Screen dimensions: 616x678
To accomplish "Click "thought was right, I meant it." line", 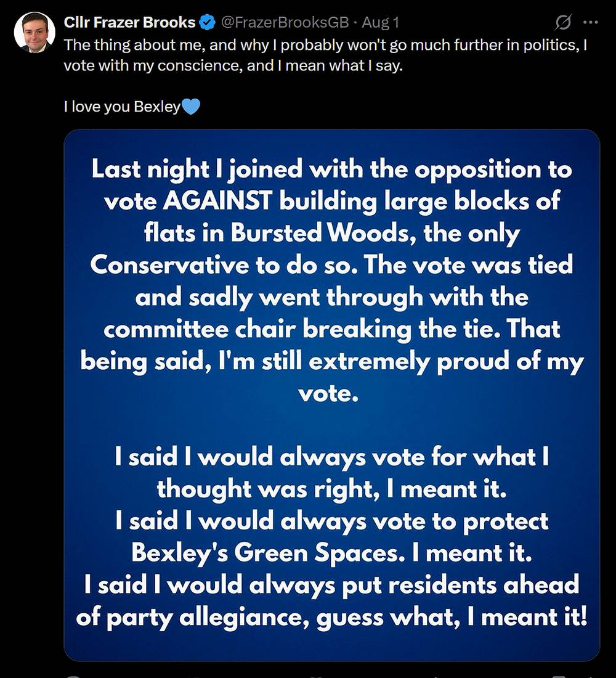I will pyautogui.click(x=331, y=489).
